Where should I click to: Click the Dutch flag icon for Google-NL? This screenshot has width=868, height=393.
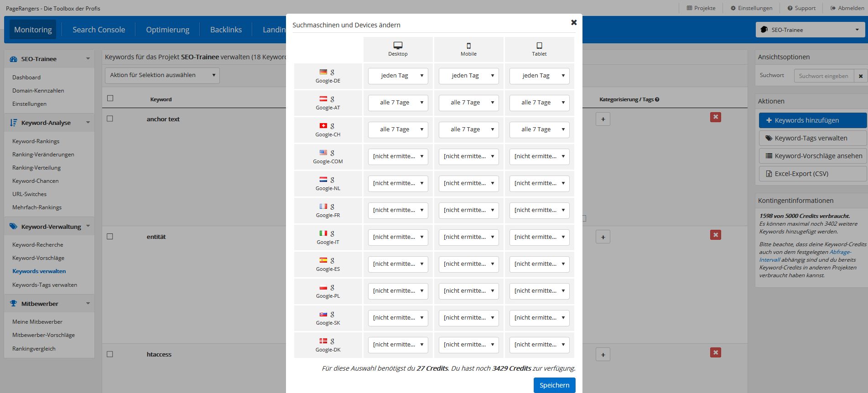pyautogui.click(x=323, y=180)
